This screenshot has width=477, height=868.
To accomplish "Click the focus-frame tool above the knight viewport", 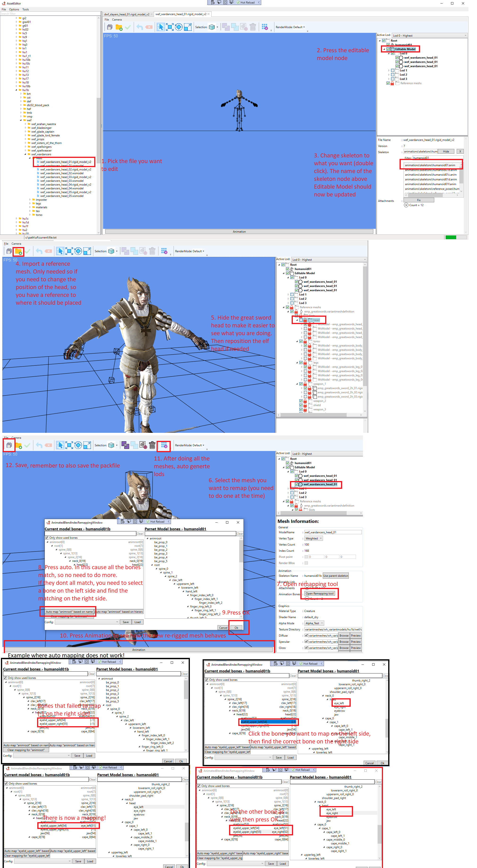I will click(x=69, y=251).
